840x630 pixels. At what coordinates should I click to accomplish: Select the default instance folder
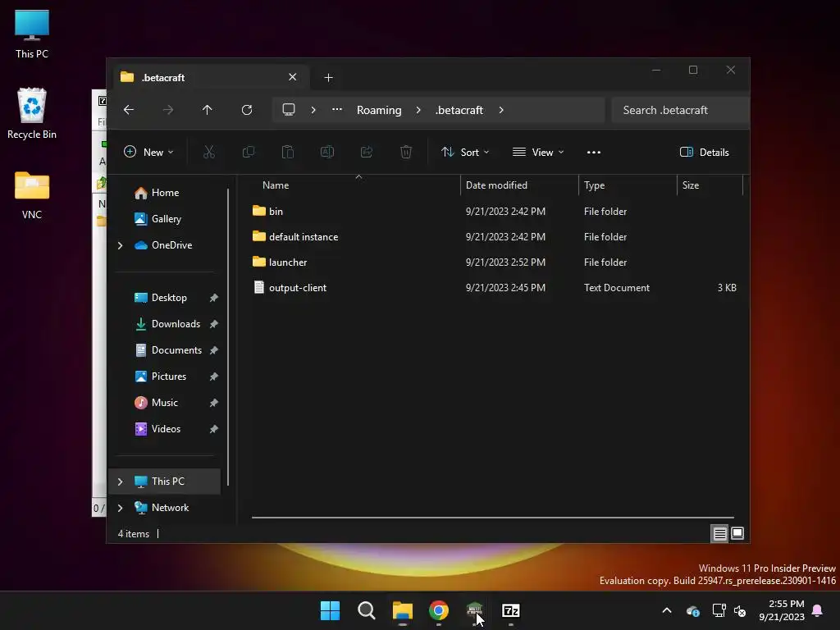click(304, 237)
